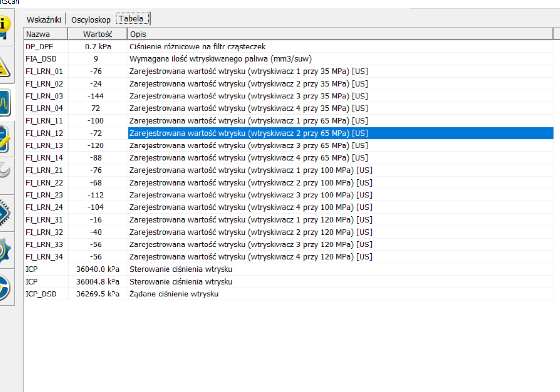
Task: Click the Opis column header
Action: click(x=339, y=34)
